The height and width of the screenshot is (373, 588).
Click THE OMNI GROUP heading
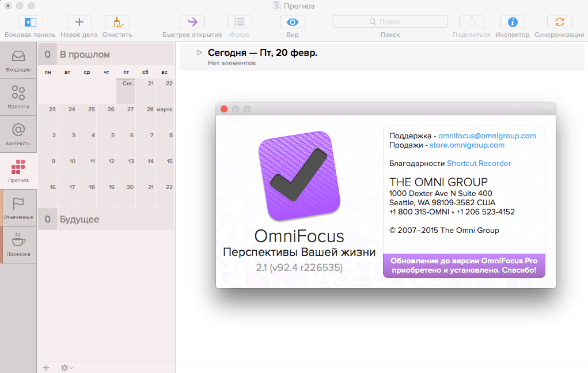pyautogui.click(x=438, y=182)
